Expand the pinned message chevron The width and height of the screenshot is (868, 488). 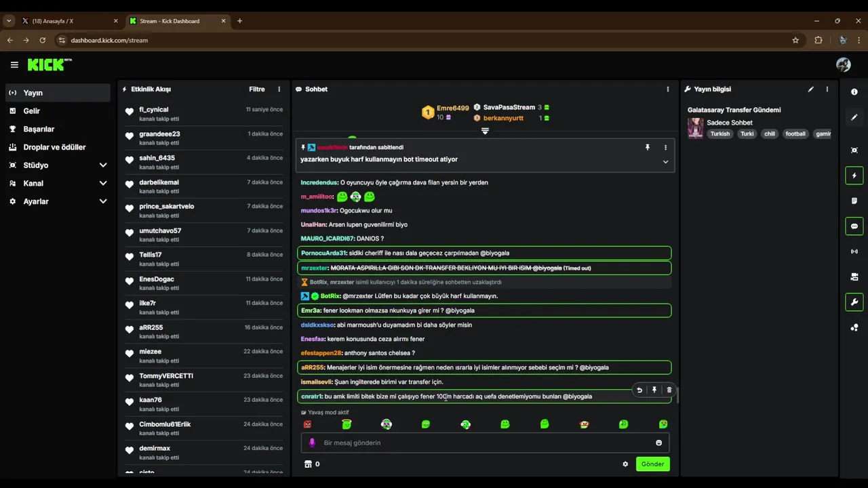pos(665,162)
